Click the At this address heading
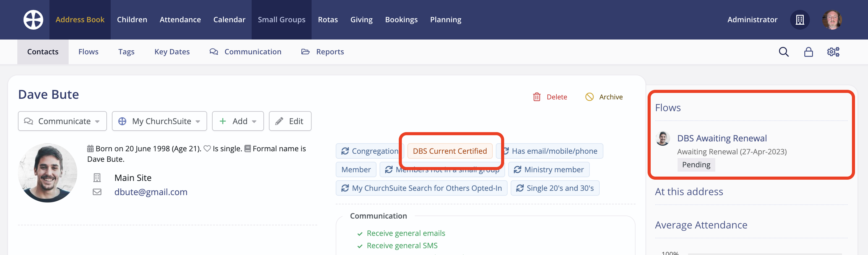Image resolution: width=868 pixels, height=255 pixels. (689, 191)
